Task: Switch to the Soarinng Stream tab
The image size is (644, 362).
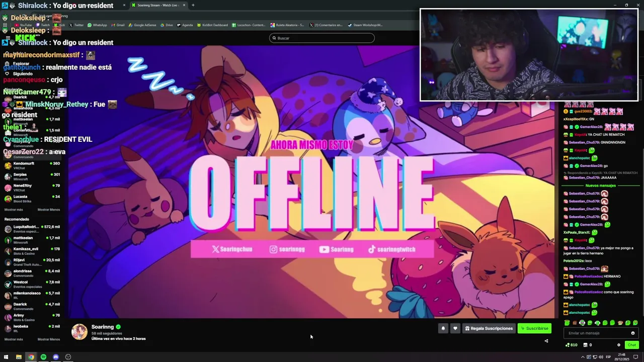Action: click(x=158, y=5)
